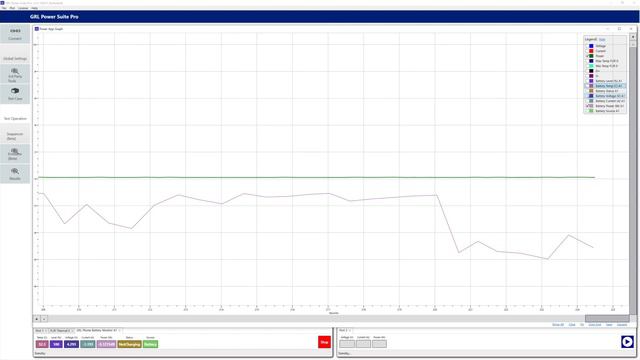Viewport: 640px width, 360px height.
Task: Open the File menu
Action: (4, 8)
